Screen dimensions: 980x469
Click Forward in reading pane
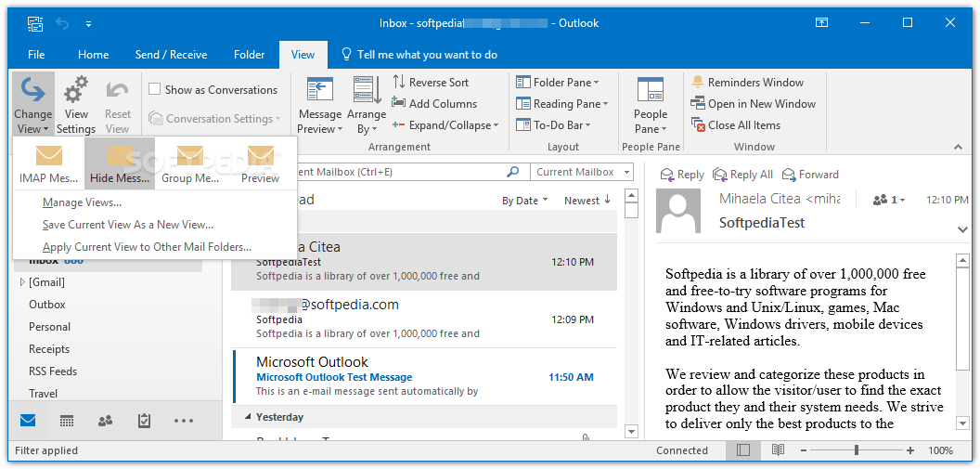click(810, 175)
